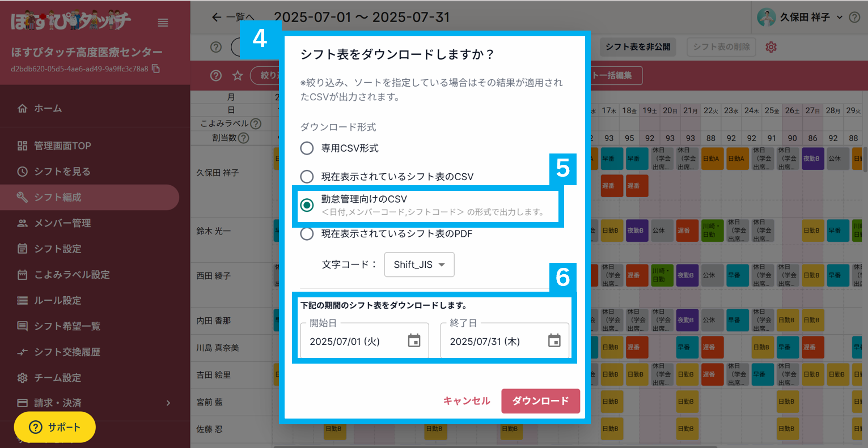This screenshot has height=448, width=868.
Task: Click the star favorite icon near the filter
Action: coord(238,75)
